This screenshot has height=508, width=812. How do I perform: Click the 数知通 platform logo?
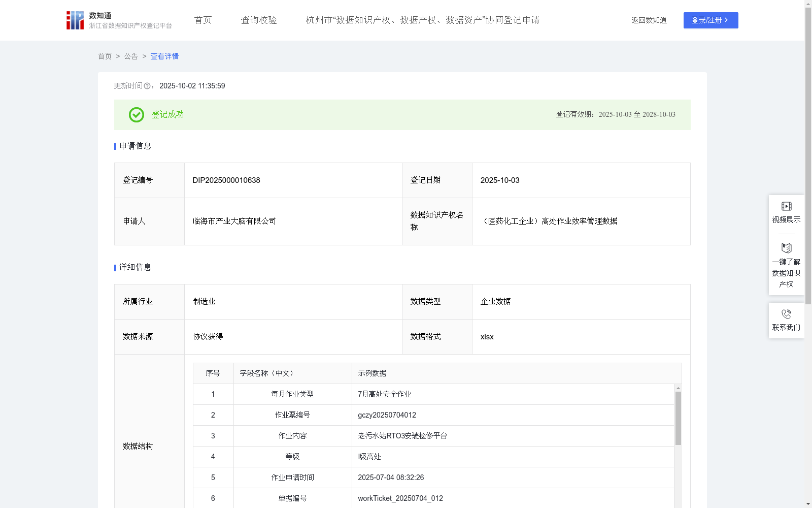click(x=119, y=20)
